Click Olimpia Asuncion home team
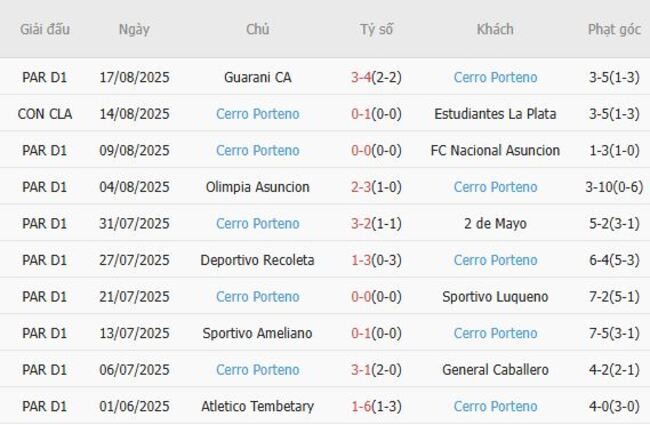The width and height of the screenshot is (650, 425). (257, 187)
